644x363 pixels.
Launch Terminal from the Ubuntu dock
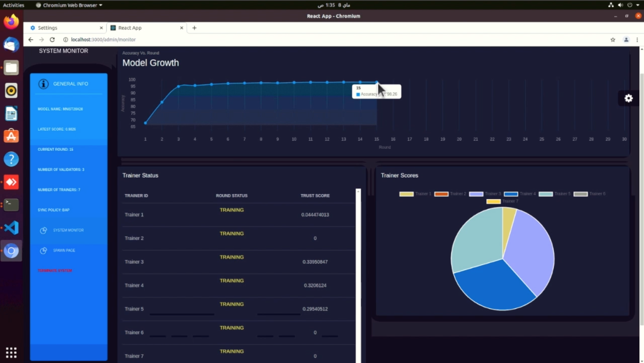pyautogui.click(x=11, y=205)
